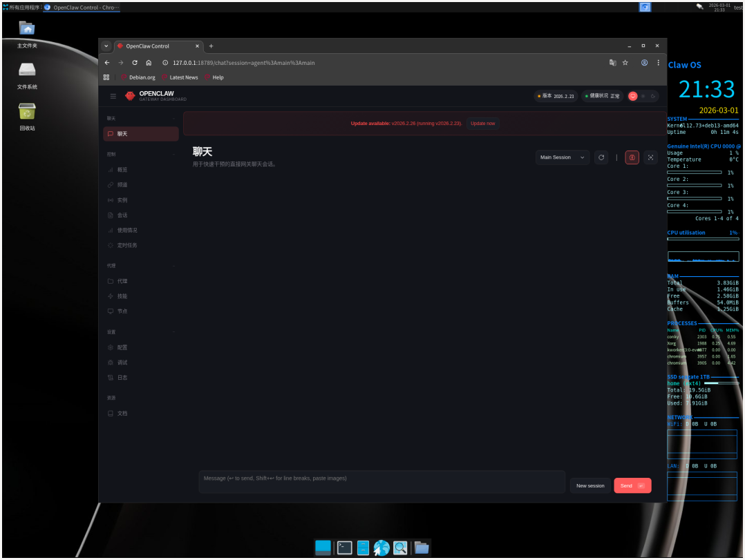Click the 调试 debug bug icon
This screenshot has width=745, height=560.
point(111,363)
